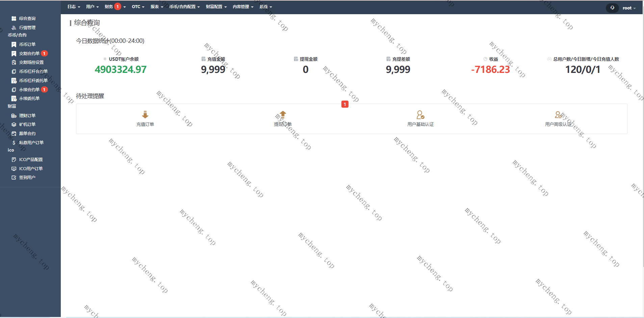Click the 待处理提醒 section title
644x318 pixels.
[90, 96]
